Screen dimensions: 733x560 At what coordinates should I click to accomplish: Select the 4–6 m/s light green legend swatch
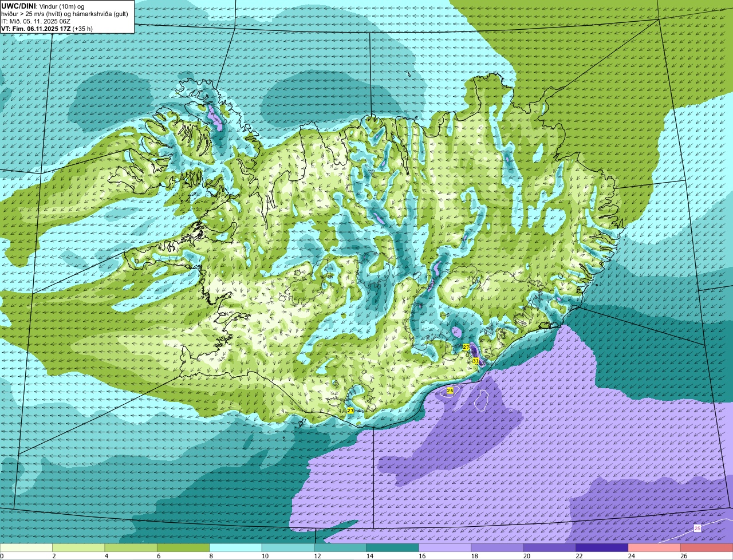(131, 548)
